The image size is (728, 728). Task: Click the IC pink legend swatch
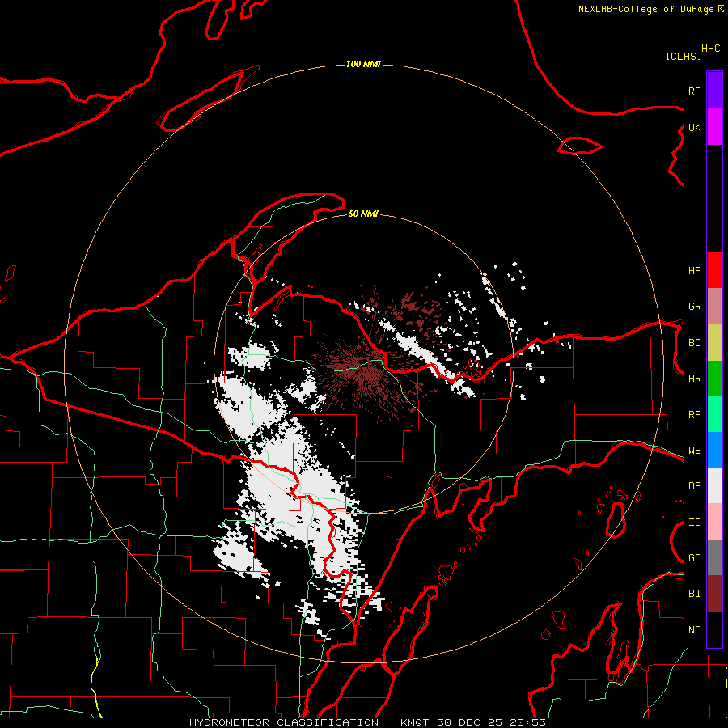point(714,522)
